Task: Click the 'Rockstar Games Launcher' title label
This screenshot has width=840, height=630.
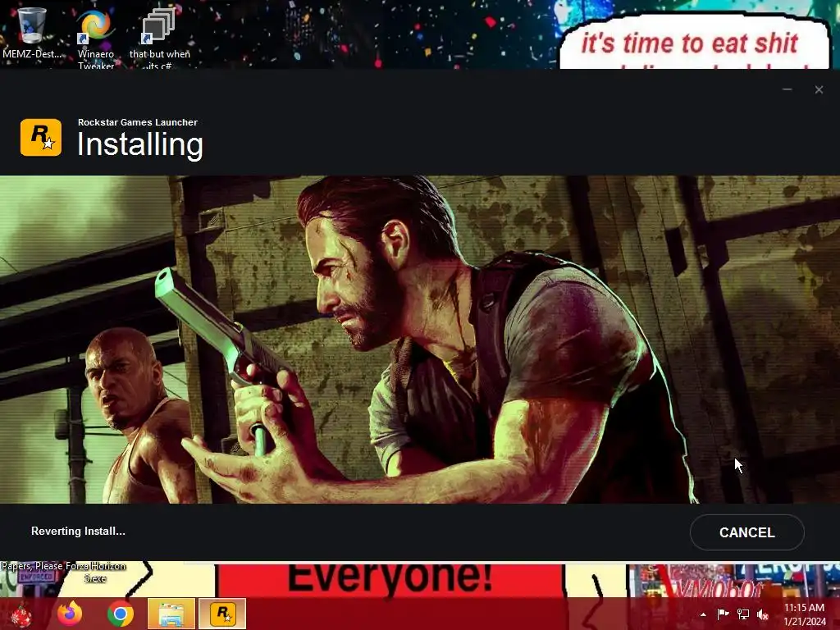Action: 138,122
